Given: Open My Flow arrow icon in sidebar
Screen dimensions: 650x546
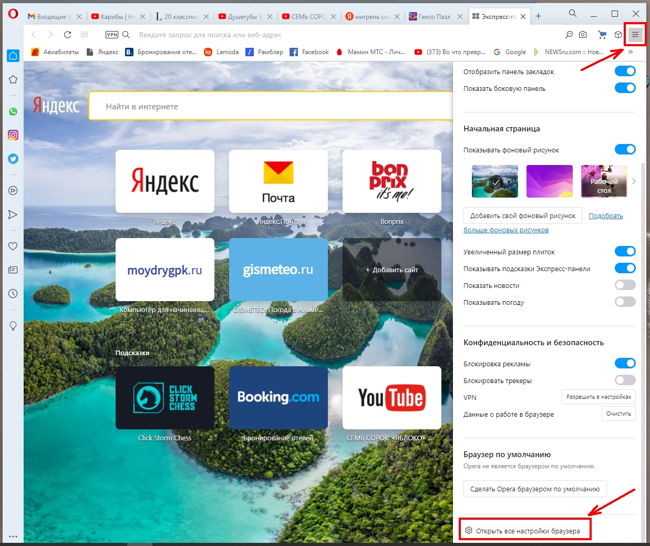Looking at the screenshot, I should click(13, 214).
